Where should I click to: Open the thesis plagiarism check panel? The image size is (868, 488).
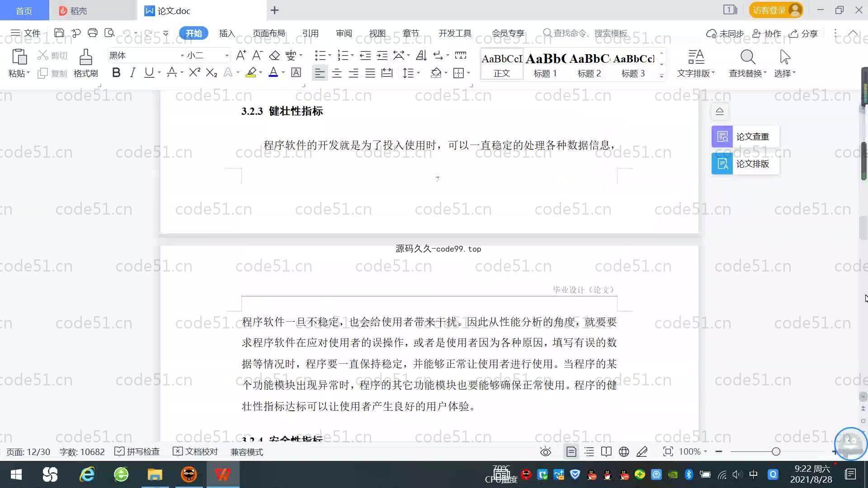pyautogui.click(x=745, y=136)
